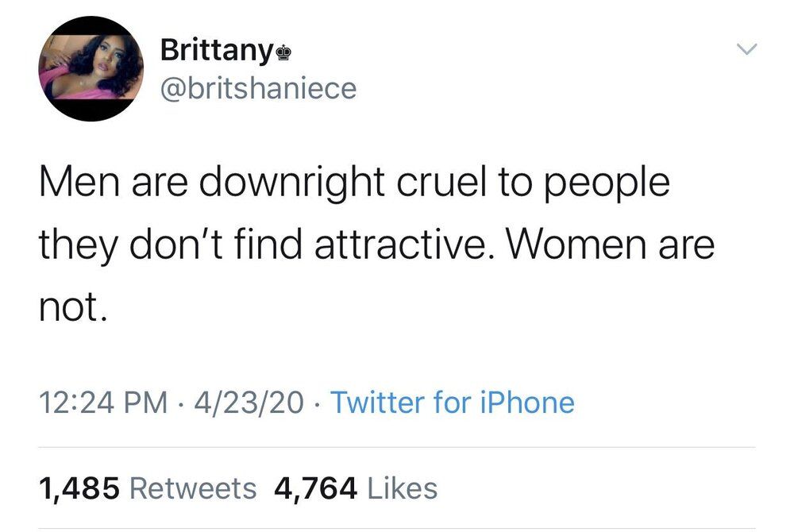Image resolution: width=794 pixels, height=532 pixels.
Task: Open the Twitter for iPhone source link
Action: 453,403
